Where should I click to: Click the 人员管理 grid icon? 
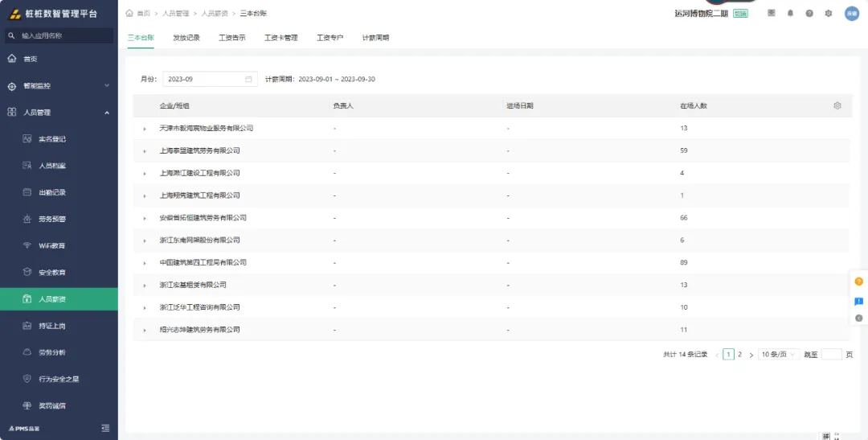click(11, 113)
